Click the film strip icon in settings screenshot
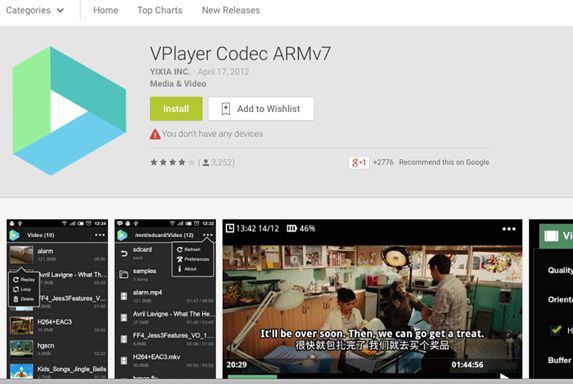 click(551, 236)
